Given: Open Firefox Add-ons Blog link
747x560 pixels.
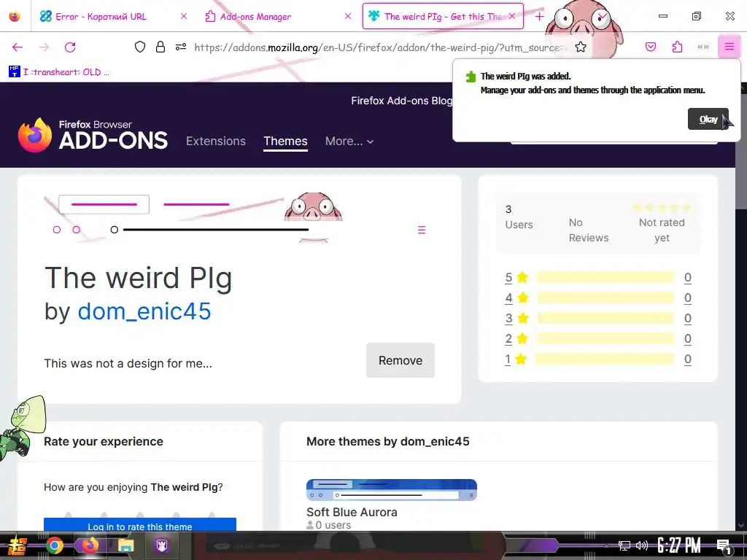Looking at the screenshot, I should (x=401, y=101).
